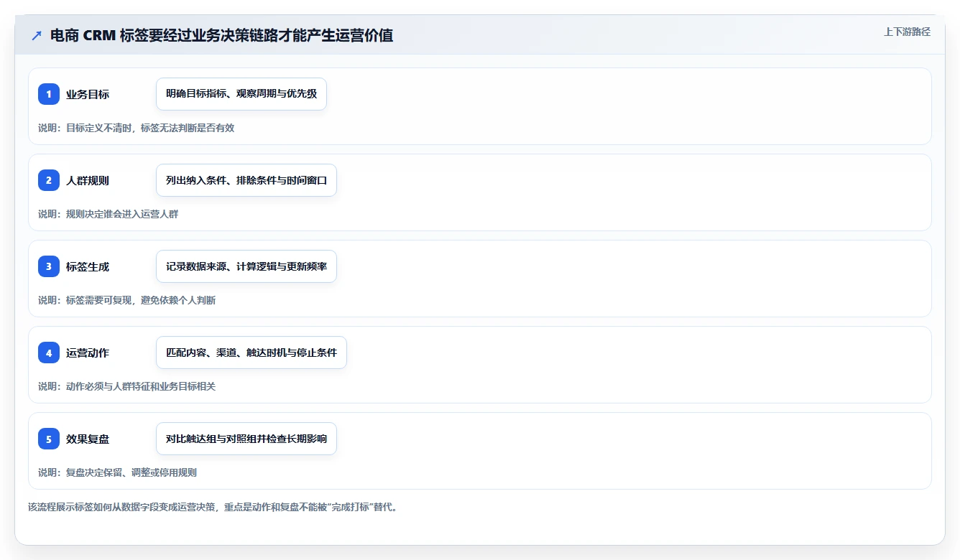Click the 业务目标 step title
Viewport: 960px width, 560px height.
tap(88, 94)
